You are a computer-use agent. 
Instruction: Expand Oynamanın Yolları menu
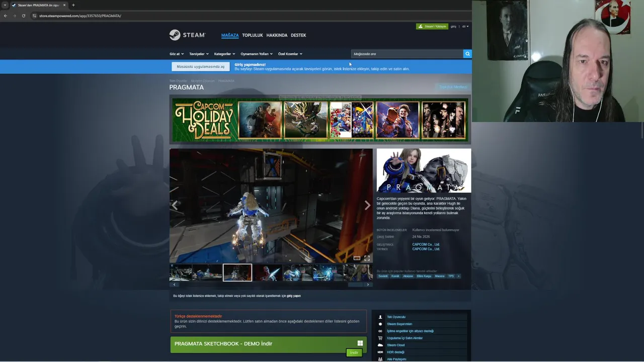point(257,54)
